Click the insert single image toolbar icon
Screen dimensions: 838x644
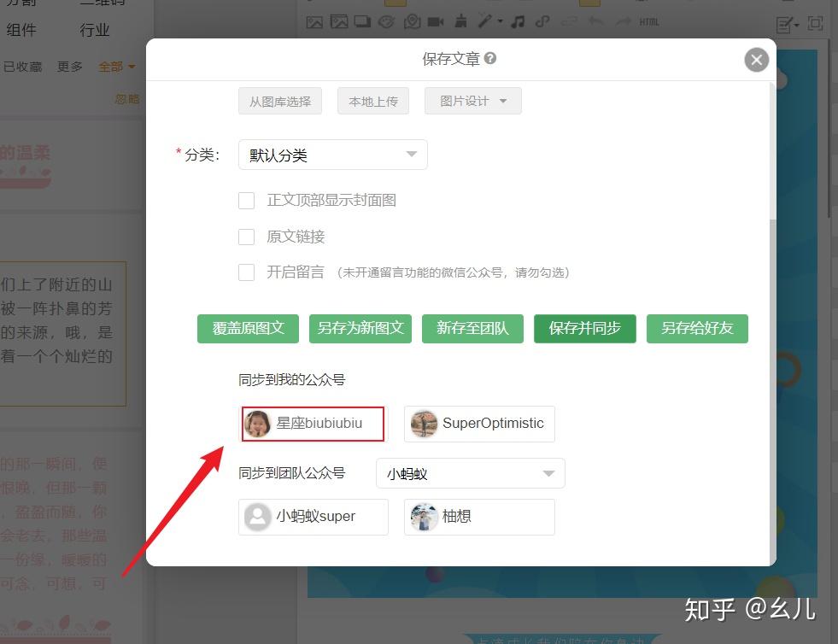coord(314,22)
